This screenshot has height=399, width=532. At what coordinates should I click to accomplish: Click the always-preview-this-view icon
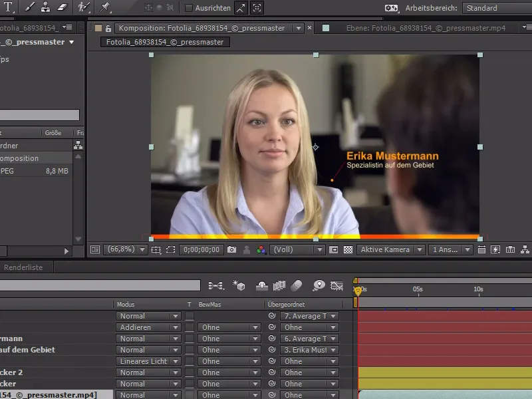(95, 250)
